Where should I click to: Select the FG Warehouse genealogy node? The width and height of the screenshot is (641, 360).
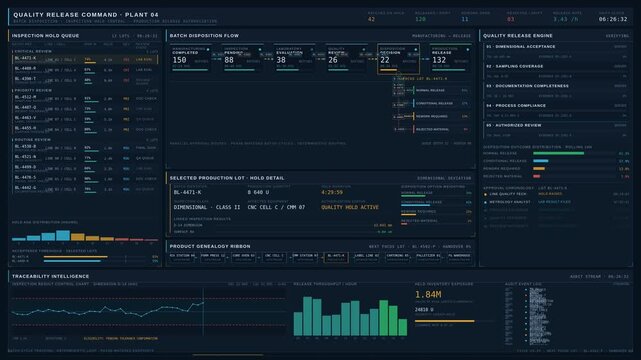459,257
